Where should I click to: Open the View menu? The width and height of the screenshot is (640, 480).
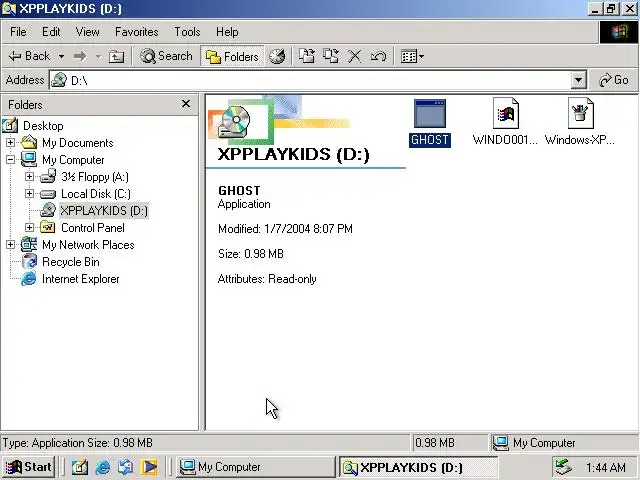(x=87, y=32)
